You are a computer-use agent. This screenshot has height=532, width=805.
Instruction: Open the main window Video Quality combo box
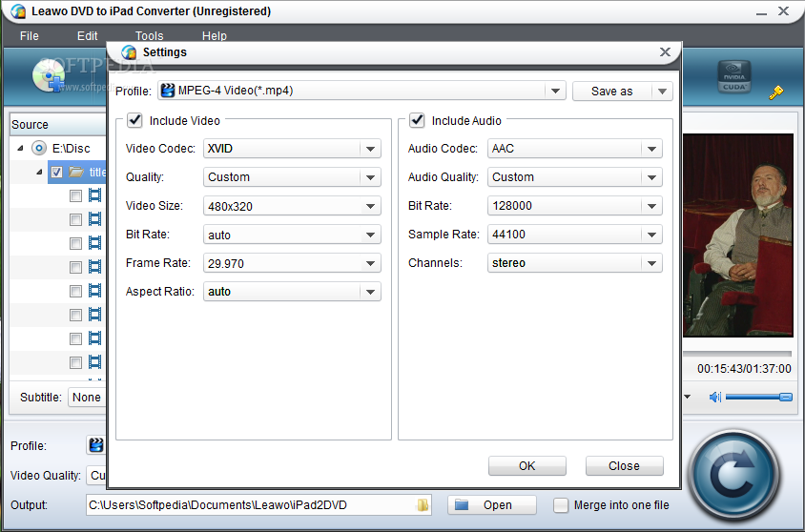[96, 476]
